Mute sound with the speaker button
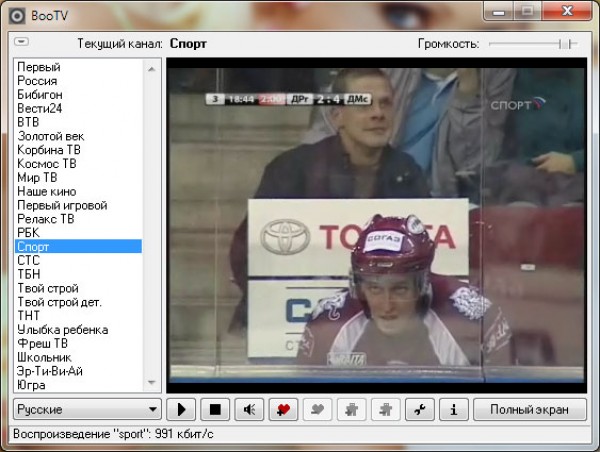The height and width of the screenshot is (452, 600). click(x=249, y=410)
